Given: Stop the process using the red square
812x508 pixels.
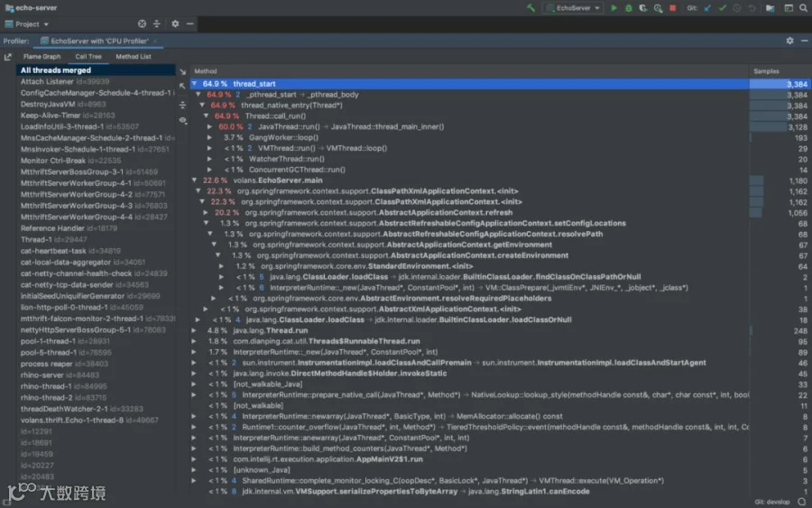Looking at the screenshot, I should pos(673,8).
